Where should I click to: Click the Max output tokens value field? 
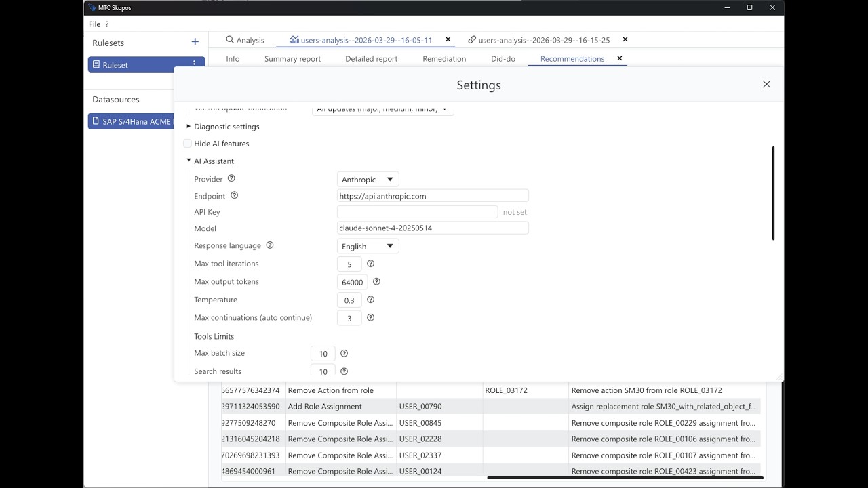tap(352, 282)
